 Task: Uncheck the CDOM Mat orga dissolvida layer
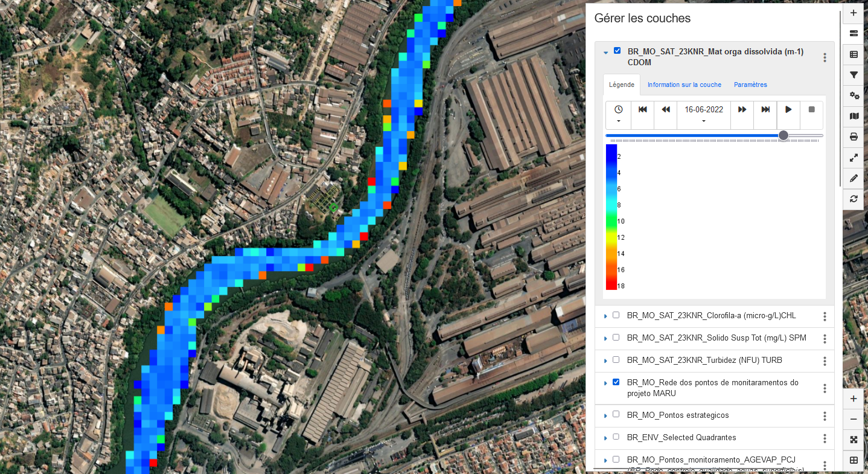click(617, 51)
